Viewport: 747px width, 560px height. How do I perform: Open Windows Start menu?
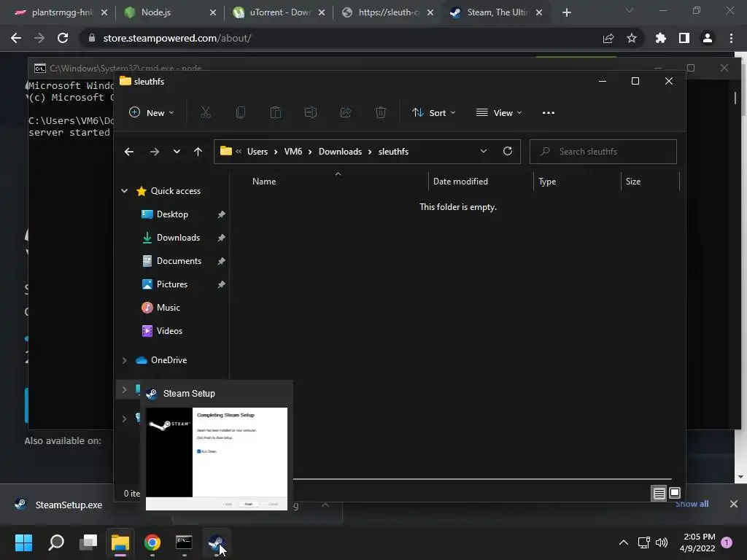(x=23, y=542)
